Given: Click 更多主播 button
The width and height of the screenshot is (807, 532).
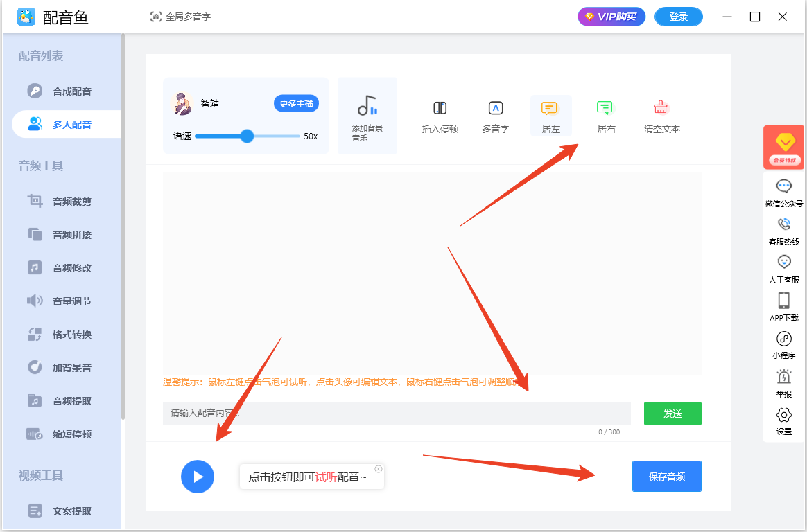Looking at the screenshot, I should [296, 103].
